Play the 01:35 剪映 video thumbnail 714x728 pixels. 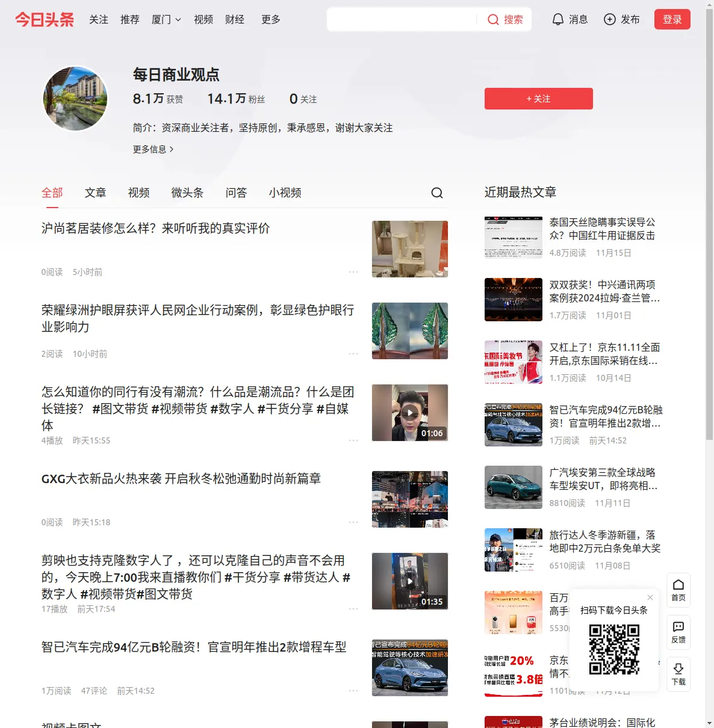410,581
